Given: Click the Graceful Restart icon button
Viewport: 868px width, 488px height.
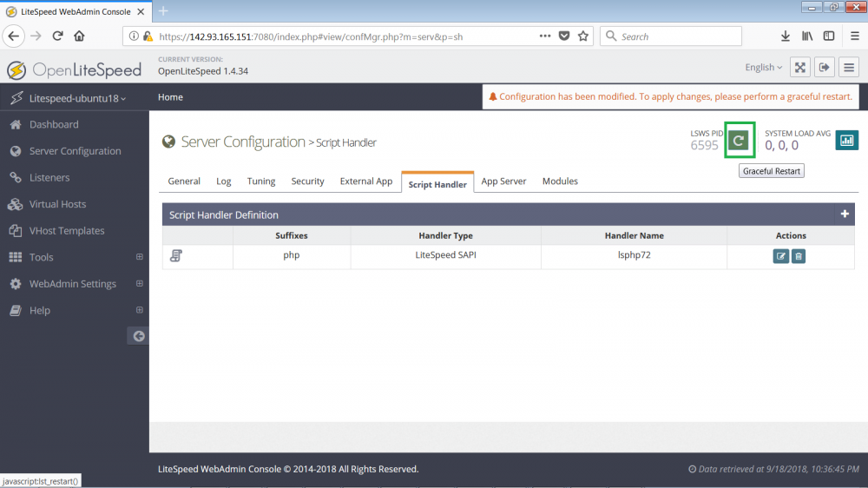Looking at the screenshot, I should (x=739, y=141).
